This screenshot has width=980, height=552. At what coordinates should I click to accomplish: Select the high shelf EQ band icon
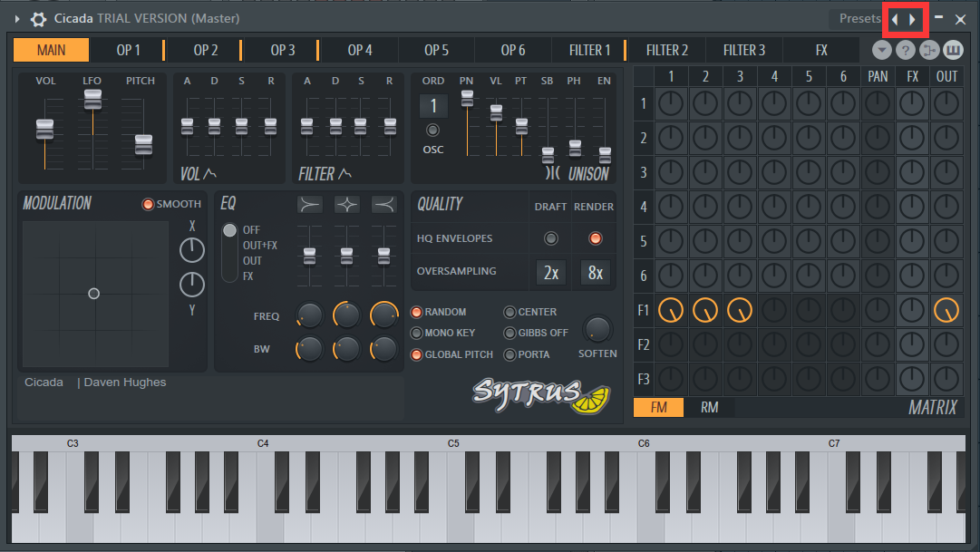(383, 205)
